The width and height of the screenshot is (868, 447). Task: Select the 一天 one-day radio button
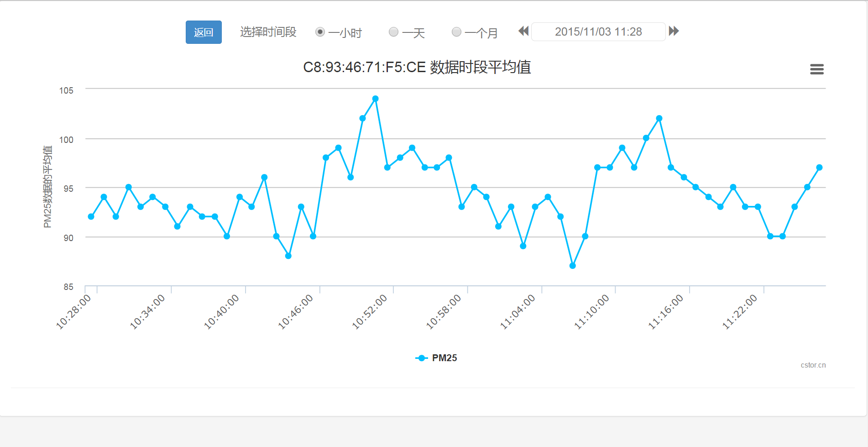point(393,32)
